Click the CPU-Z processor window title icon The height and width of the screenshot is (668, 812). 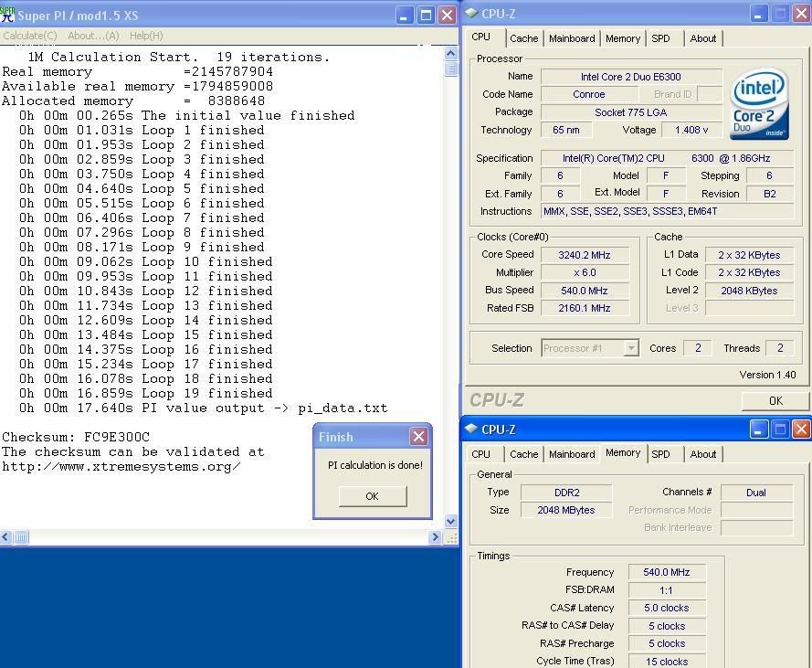[x=471, y=13]
